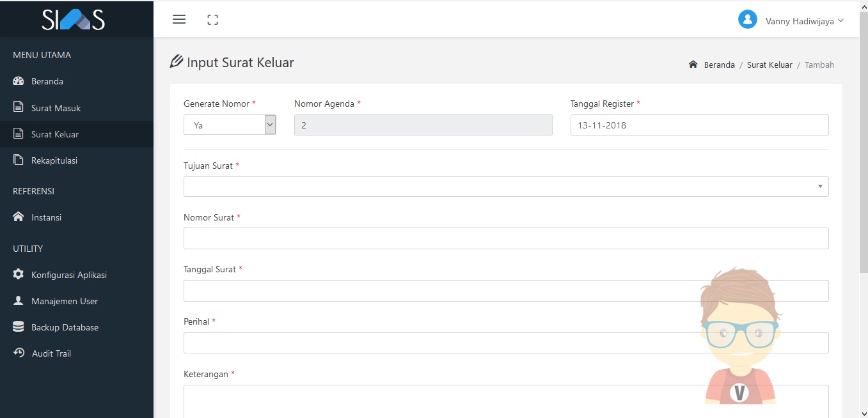Click the Nomor Surat input field
Image resolution: width=868 pixels, height=418 pixels.
[505, 238]
